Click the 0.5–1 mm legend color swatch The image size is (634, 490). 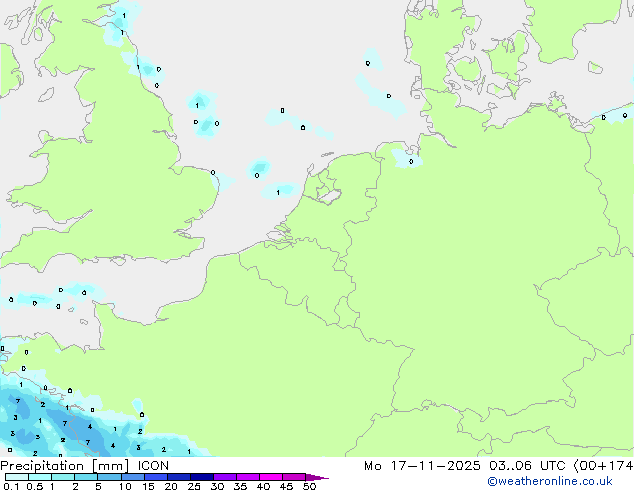point(40,477)
